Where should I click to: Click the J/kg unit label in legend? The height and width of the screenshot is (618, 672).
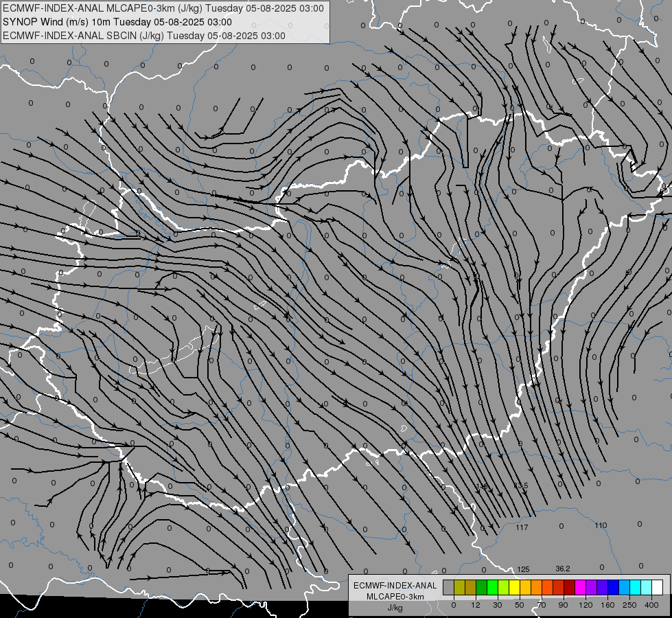[395, 608]
